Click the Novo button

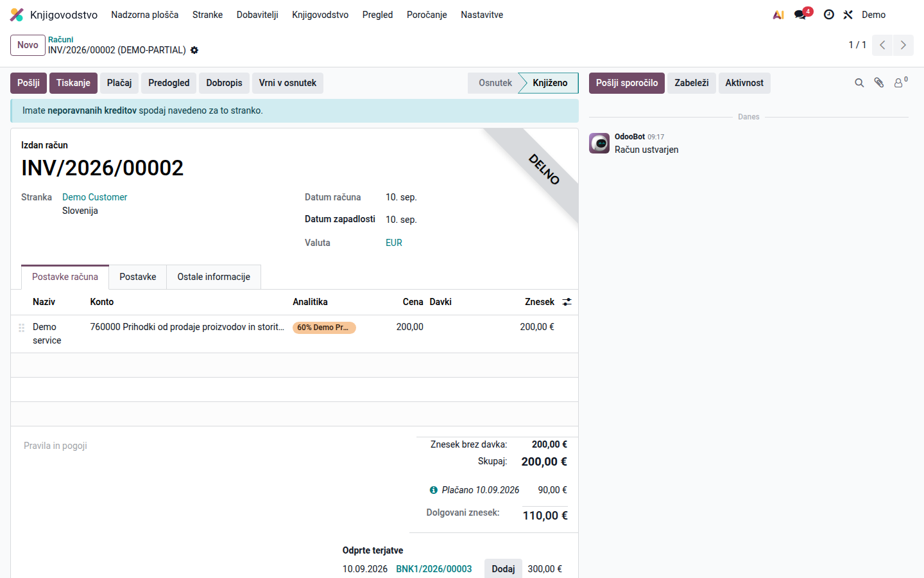[x=28, y=45]
